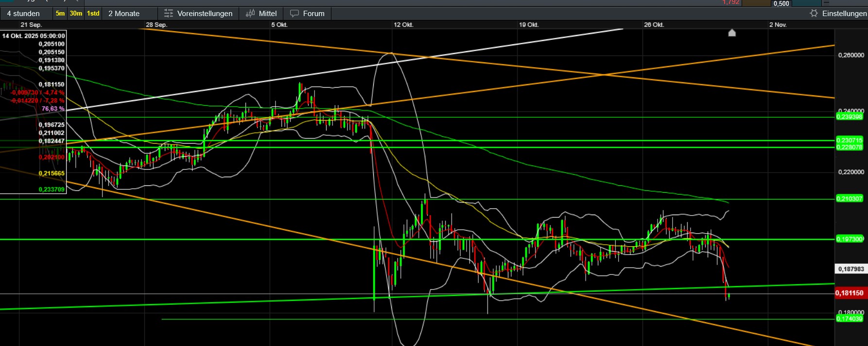This screenshot has width=868, height=346.
Task: Click the Einstellungen gear icon
Action: click(x=814, y=14)
